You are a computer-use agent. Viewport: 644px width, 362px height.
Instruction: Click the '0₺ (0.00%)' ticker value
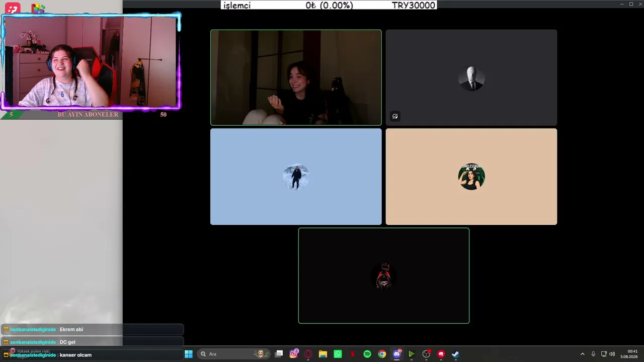(330, 6)
